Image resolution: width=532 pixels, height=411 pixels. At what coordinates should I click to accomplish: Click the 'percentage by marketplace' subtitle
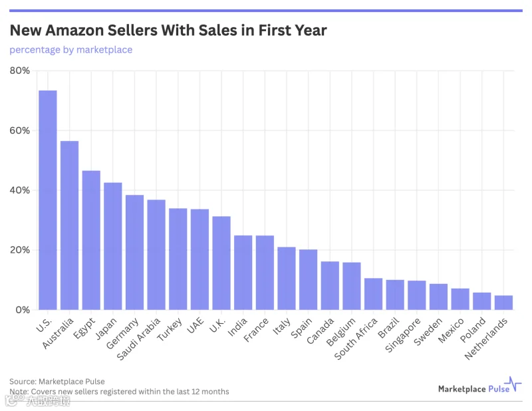tap(71, 50)
